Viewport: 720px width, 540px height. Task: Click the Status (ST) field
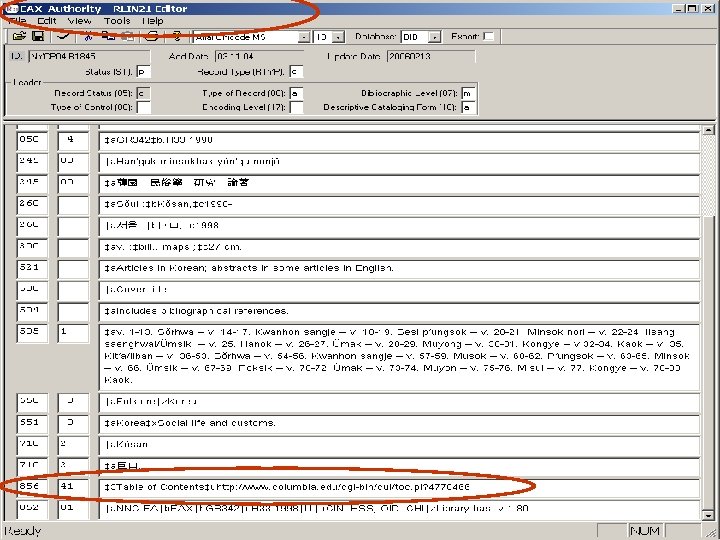143,72
